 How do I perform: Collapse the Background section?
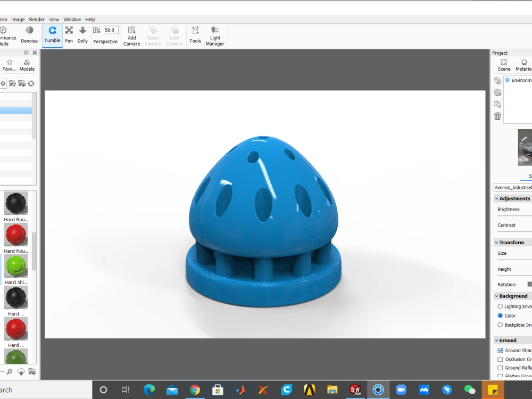496,296
